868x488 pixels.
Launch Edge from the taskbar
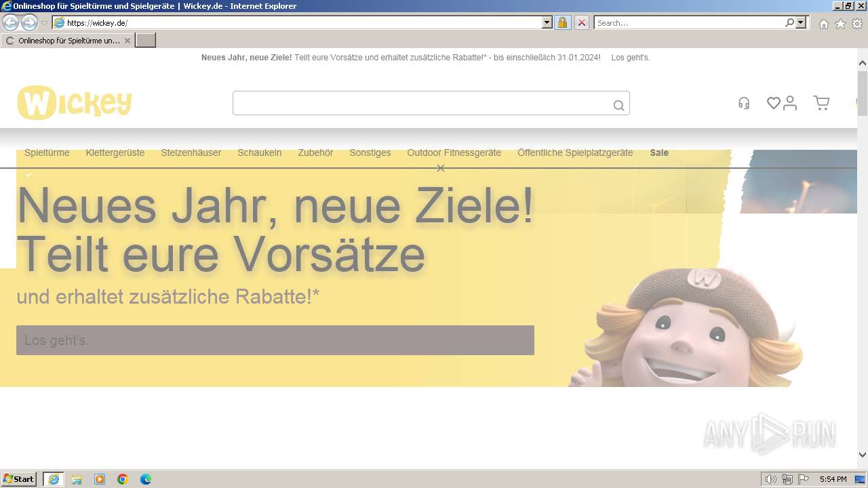click(146, 479)
